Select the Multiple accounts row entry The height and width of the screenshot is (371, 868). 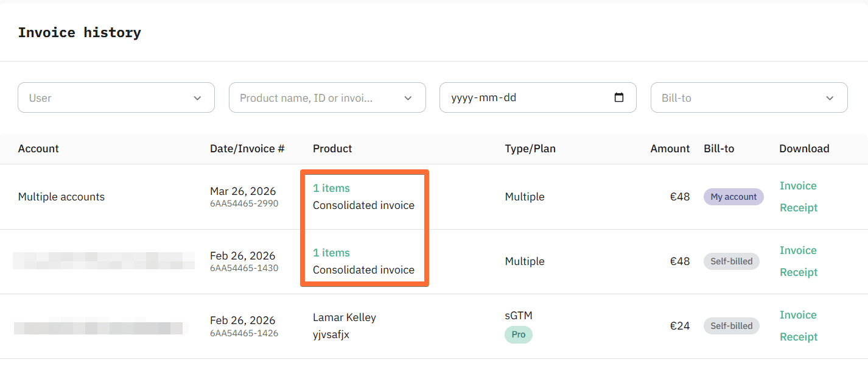[x=61, y=196]
